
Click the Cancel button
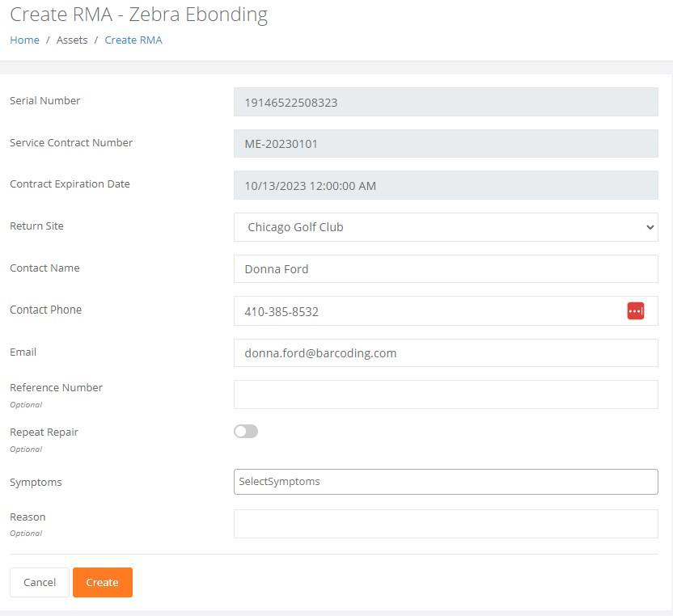click(x=40, y=582)
